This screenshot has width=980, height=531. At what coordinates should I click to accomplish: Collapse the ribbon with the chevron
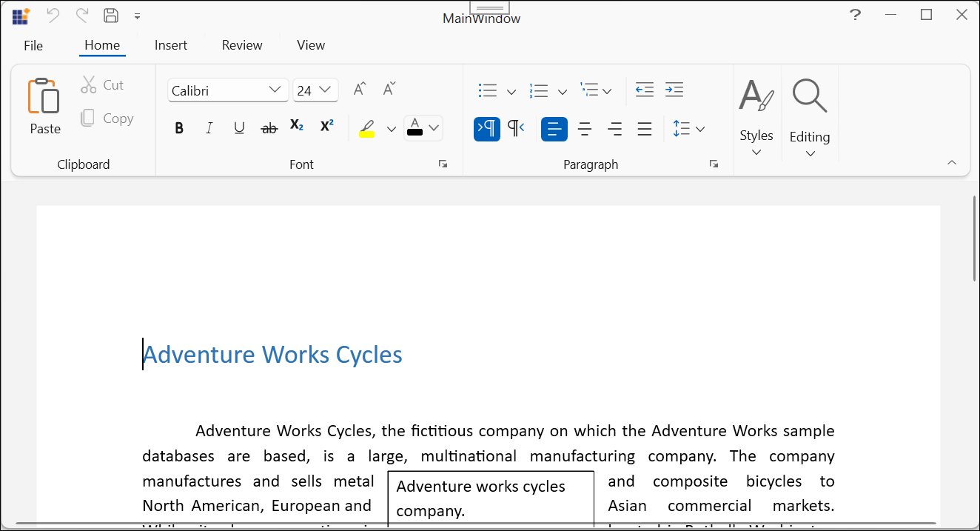click(x=952, y=163)
